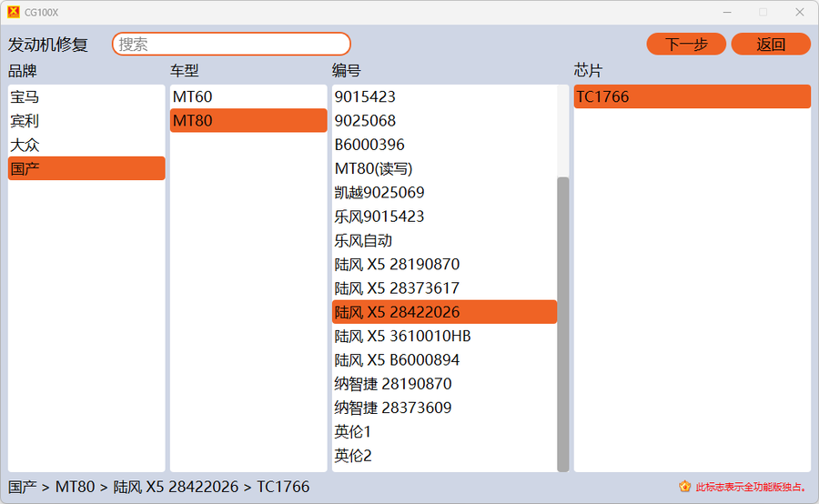Viewport: 819px width, 504px height.
Task: Choose the MT80(读写) entry
Action: [444, 168]
